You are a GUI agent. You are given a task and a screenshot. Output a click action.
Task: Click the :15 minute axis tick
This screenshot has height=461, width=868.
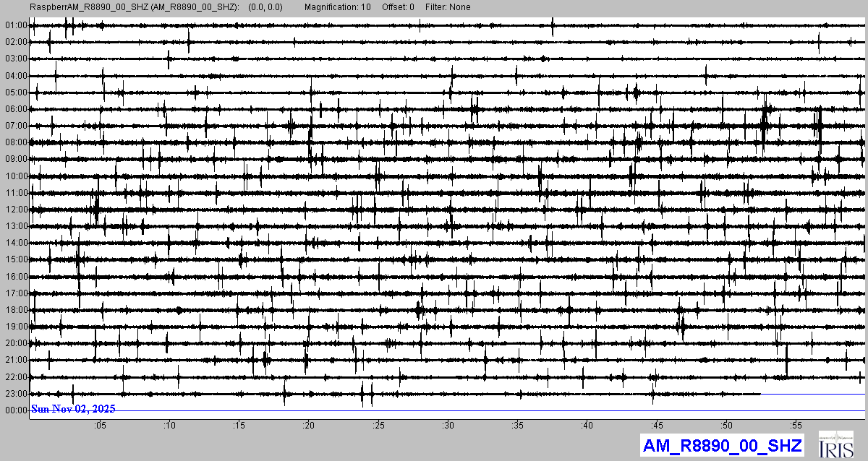tap(239, 425)
